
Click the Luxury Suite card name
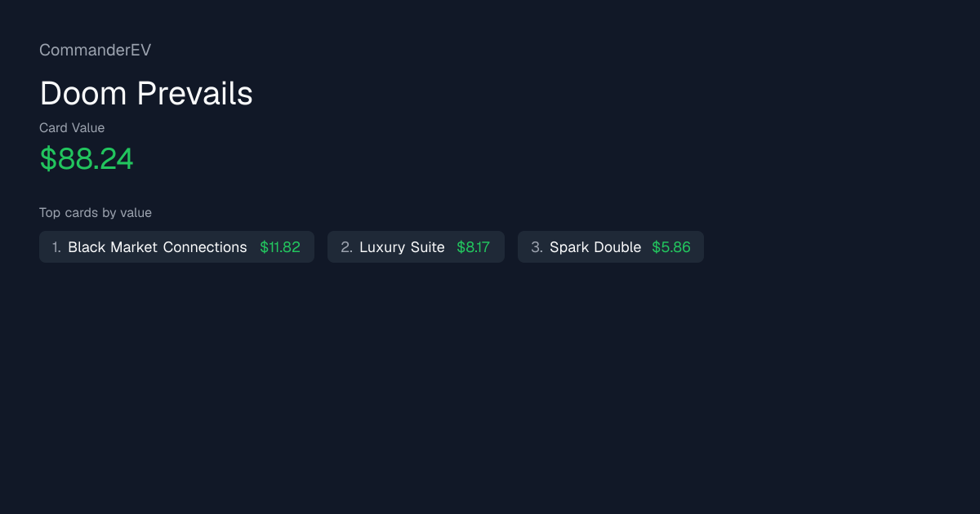click(x=402, y=247)
